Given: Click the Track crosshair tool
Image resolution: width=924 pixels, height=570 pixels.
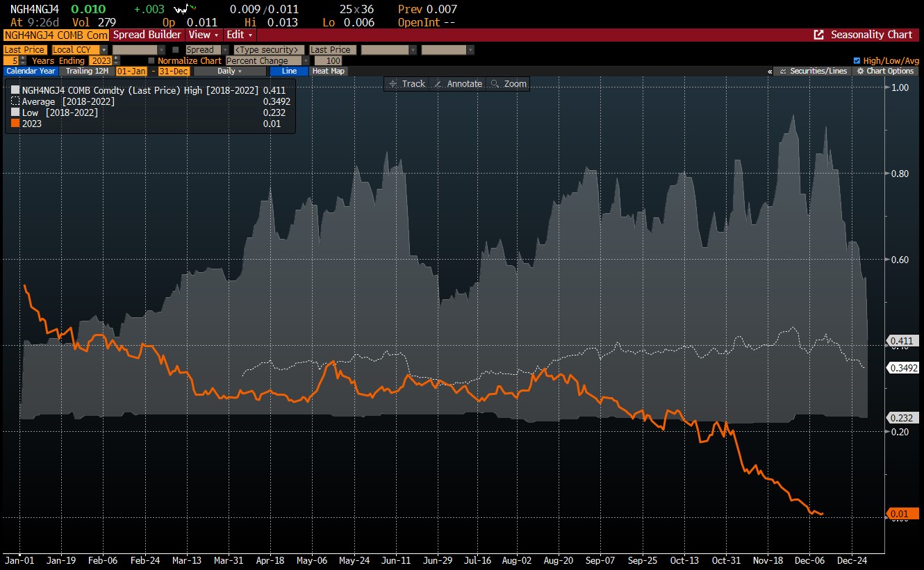Looking at the screenshot, I should coord(407,84).
